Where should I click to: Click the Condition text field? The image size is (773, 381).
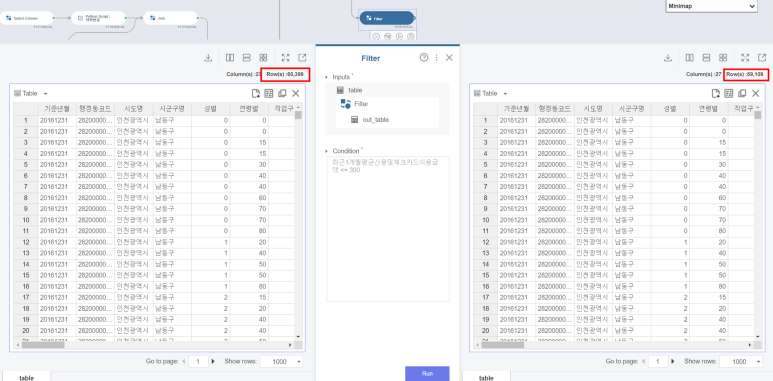387,229
